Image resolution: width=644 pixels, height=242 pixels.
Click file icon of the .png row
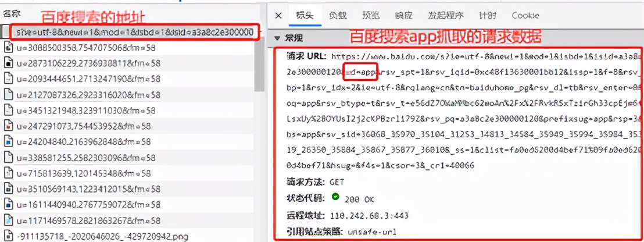tap(8, 236)
